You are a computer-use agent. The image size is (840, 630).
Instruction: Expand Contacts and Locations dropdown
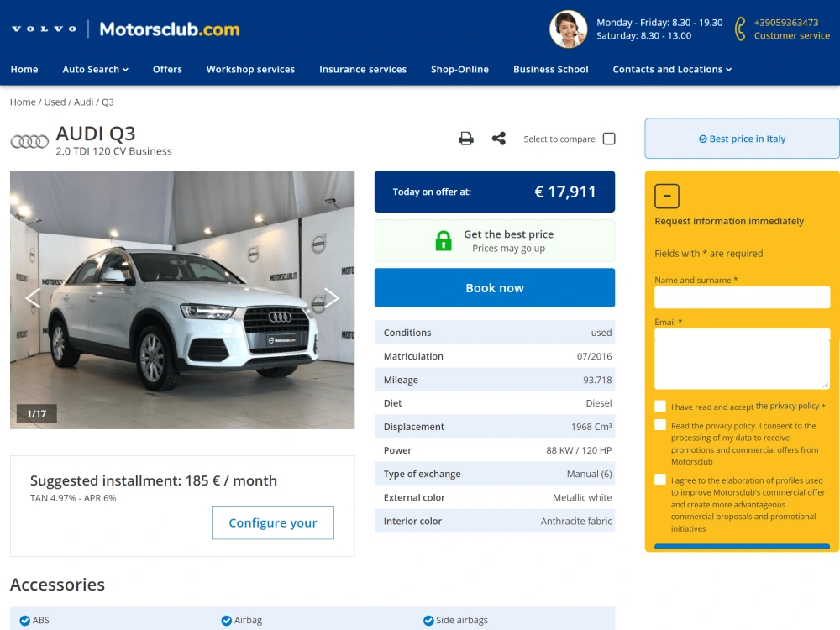pyautogui.click(x=672, y=69)
